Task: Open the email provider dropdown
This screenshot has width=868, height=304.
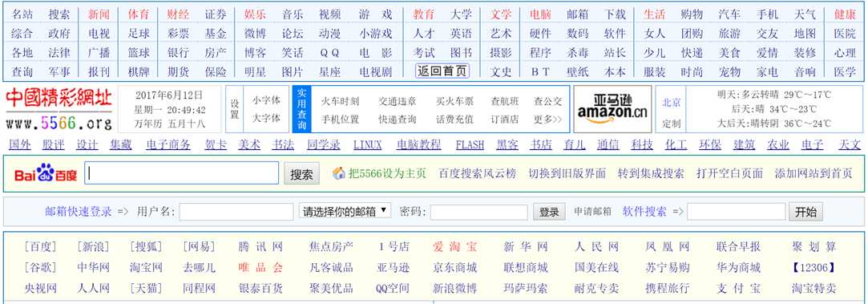Action: click(x=345, y=211)
